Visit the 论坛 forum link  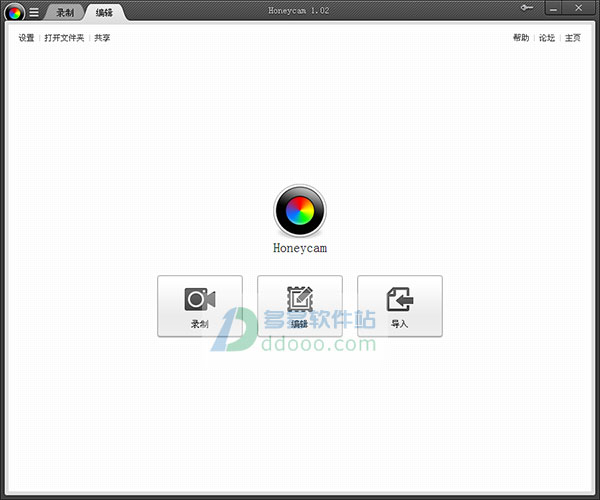[x=547, y=38]
